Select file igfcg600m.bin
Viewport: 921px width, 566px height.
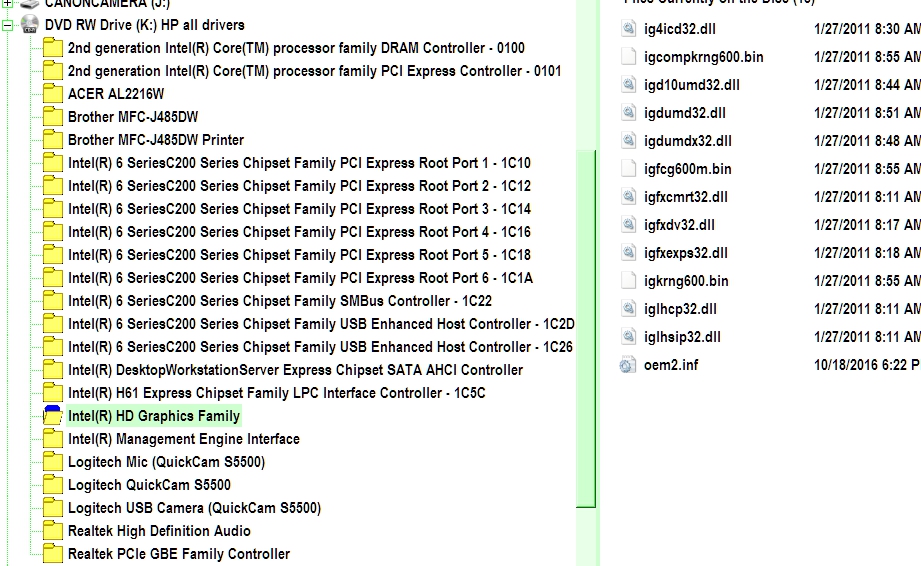(x=688, y=169)
